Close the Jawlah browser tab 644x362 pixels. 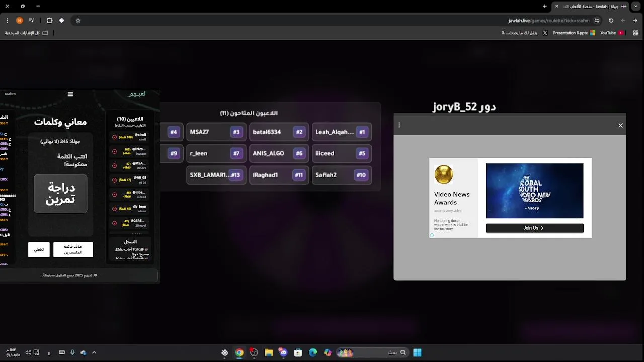(556, 6)
